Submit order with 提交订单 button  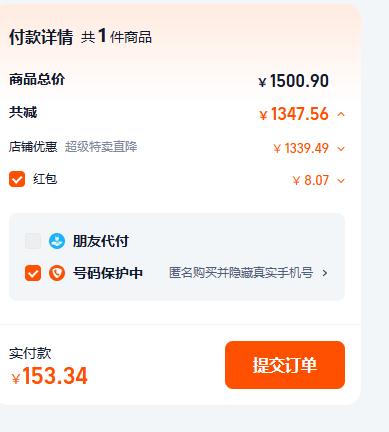(285, 365)
